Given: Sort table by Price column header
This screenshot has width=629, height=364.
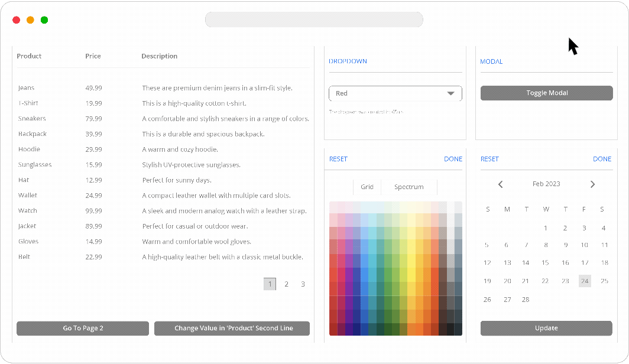Looking at the screenshot, I should pos(93,56).
